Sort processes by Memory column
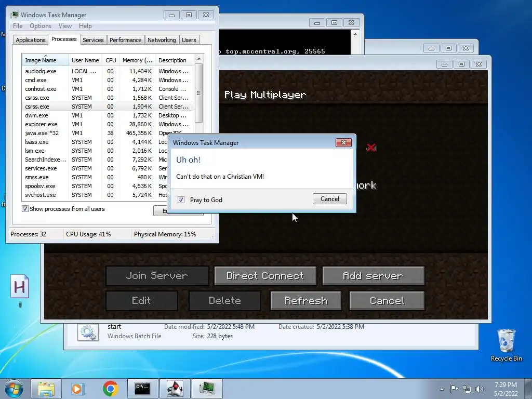The image size is (532, 399). [137, 60]
